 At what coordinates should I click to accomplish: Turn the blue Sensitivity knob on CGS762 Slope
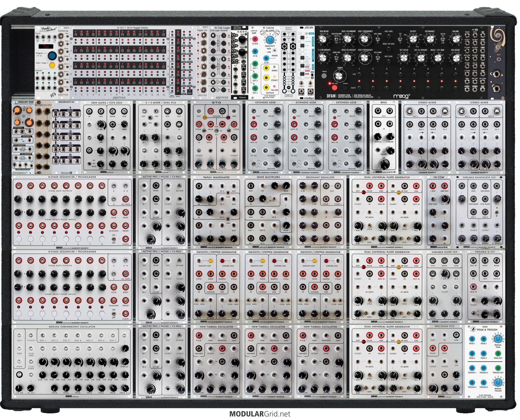click(270, 40)
